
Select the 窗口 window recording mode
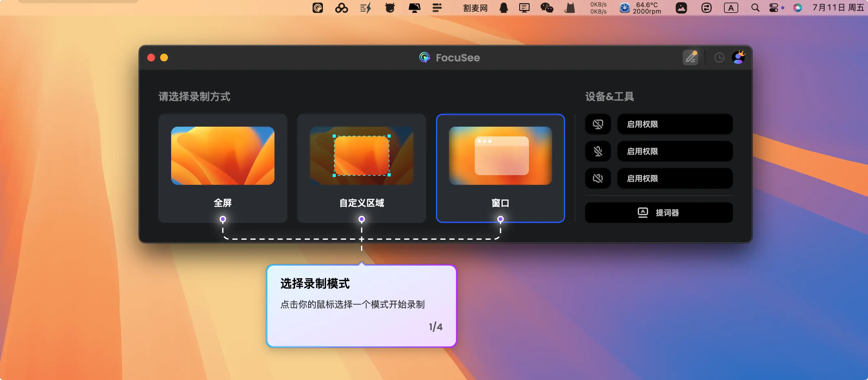point(501,168)
